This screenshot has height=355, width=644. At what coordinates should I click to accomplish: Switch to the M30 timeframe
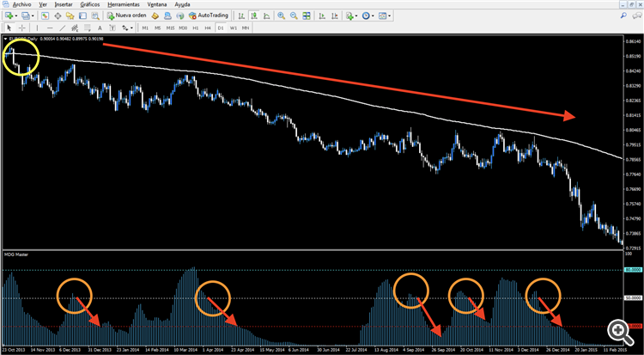pos(183,28)
